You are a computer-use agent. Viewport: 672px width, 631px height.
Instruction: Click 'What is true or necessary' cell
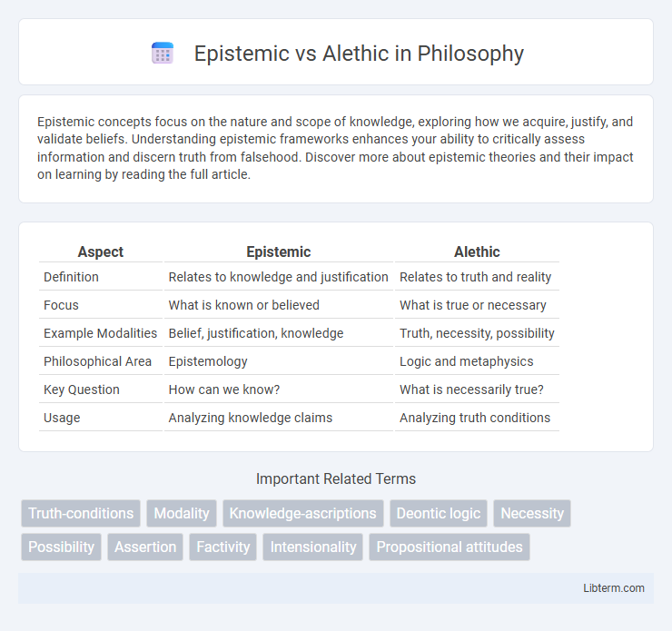pos(473,305)
